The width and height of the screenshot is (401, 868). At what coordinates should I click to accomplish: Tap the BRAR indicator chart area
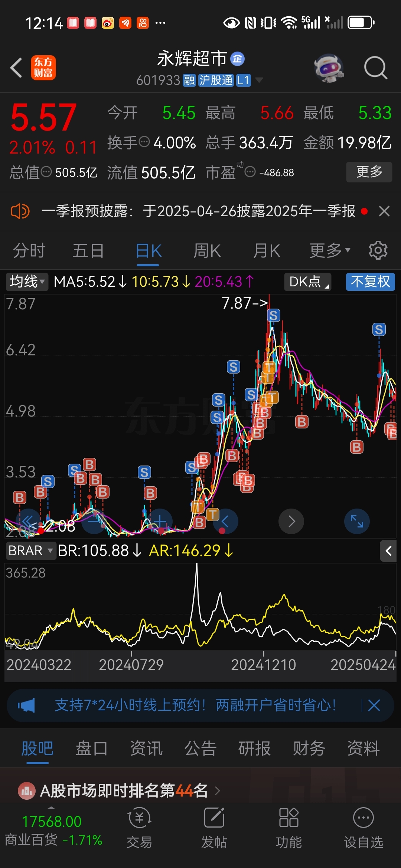(x=200, y=607)
